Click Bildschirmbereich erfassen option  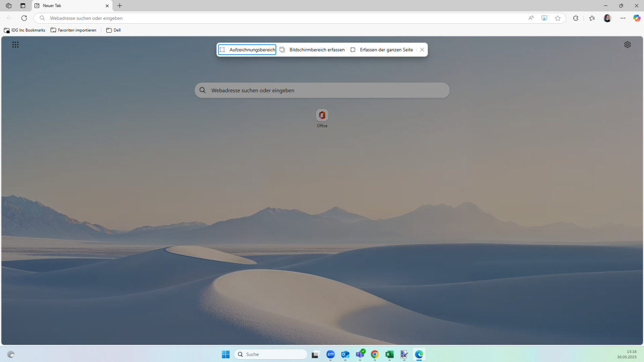312,49
